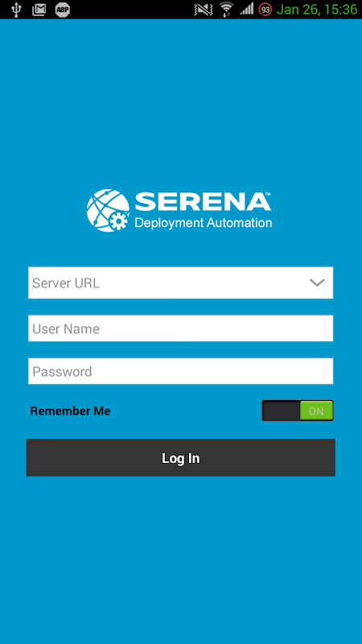The image size is (362, 644).
Task: Tap the USB connection status icon
Action: [x=16, y=10]
